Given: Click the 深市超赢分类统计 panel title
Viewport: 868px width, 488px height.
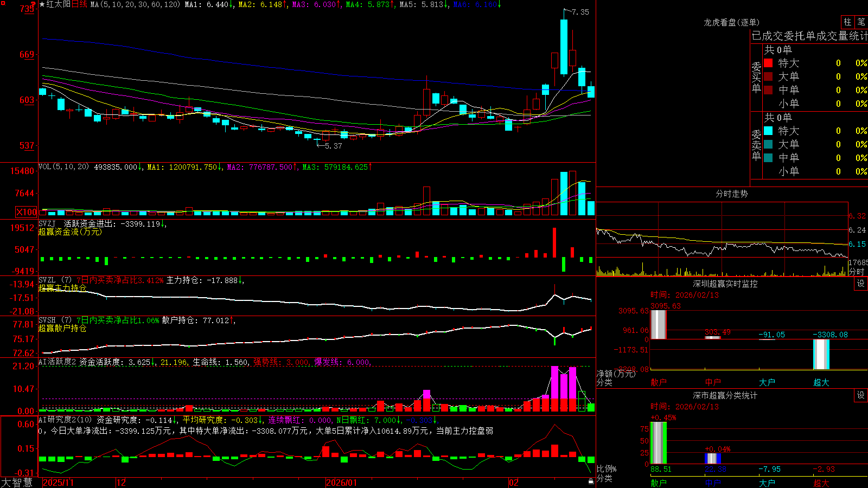Looking at the screenshot, I should tap(725, 395).
